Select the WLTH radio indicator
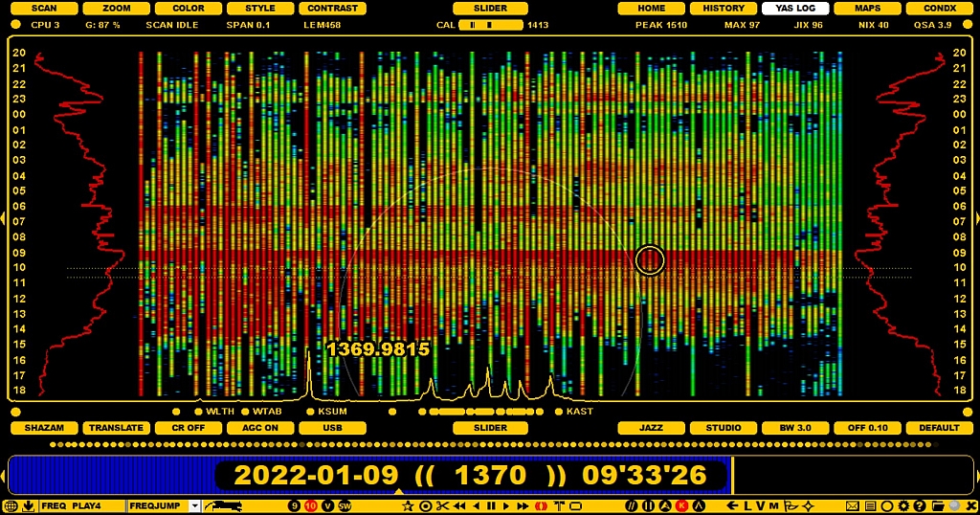Viewport: 980px width, 515px height. pyautogui.click(x=198, y=412)
